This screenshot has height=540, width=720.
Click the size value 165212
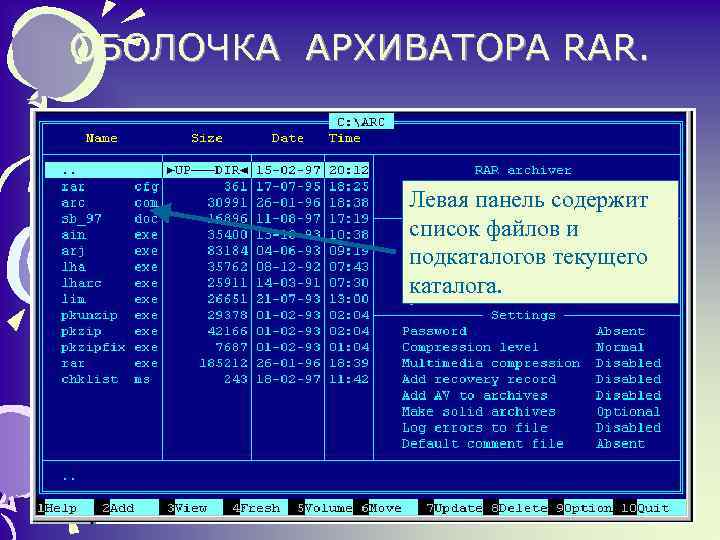click(x=223, y=363)
